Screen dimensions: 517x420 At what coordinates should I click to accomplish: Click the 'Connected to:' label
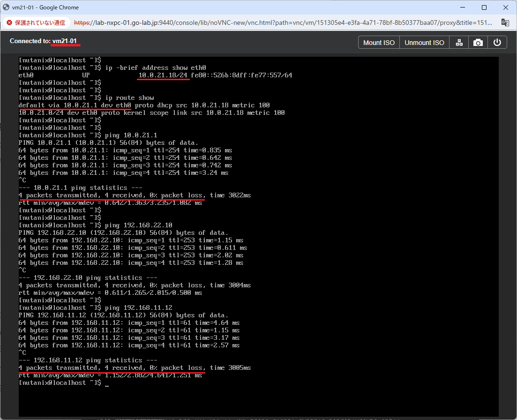[30, 41]
